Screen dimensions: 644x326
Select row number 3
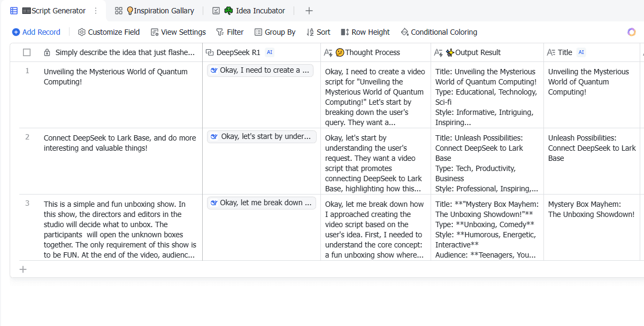coord(27,203)
